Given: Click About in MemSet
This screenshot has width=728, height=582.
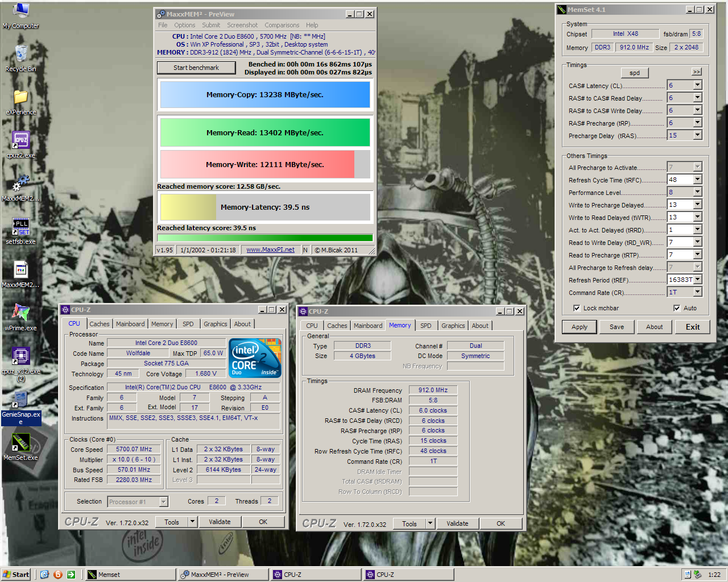Looking at the screenshot, I should (x=655, y=327).
